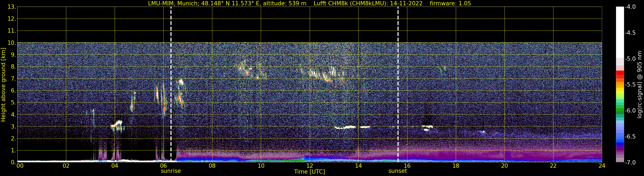Screen dimensions: 644x176
Task: Click y-axis tick label '11.'
Action: (x=12, y=31)
